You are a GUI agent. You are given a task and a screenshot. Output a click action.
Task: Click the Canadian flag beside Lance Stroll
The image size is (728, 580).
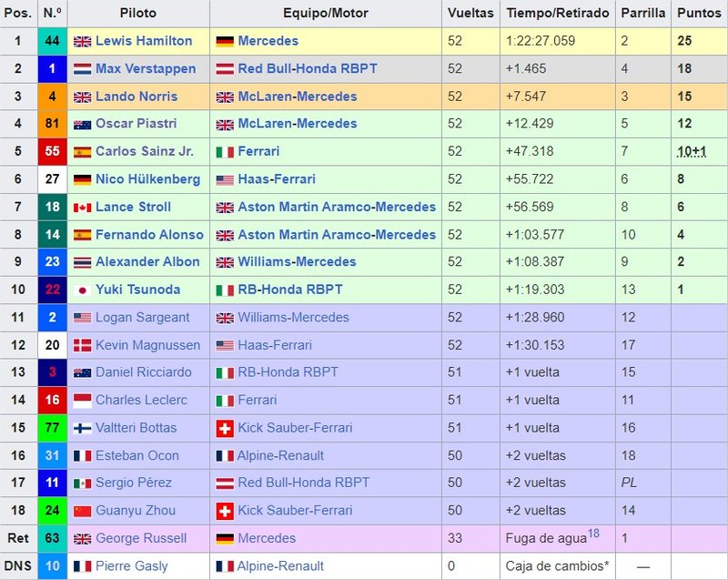point(82,208)
